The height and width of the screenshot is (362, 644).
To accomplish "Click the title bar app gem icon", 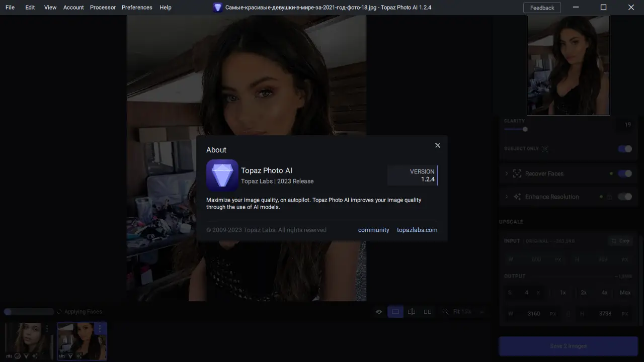I will (218, 8).
